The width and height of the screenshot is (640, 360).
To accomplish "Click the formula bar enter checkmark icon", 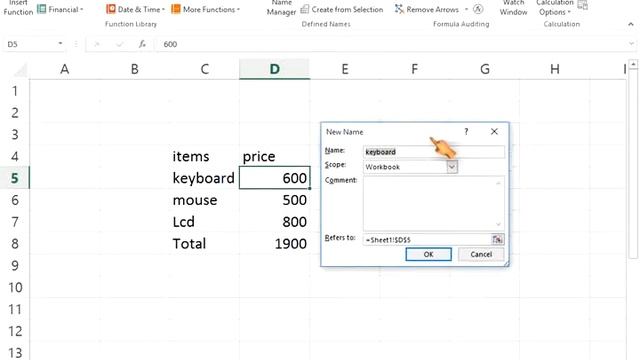I will [x=119, y=44].
